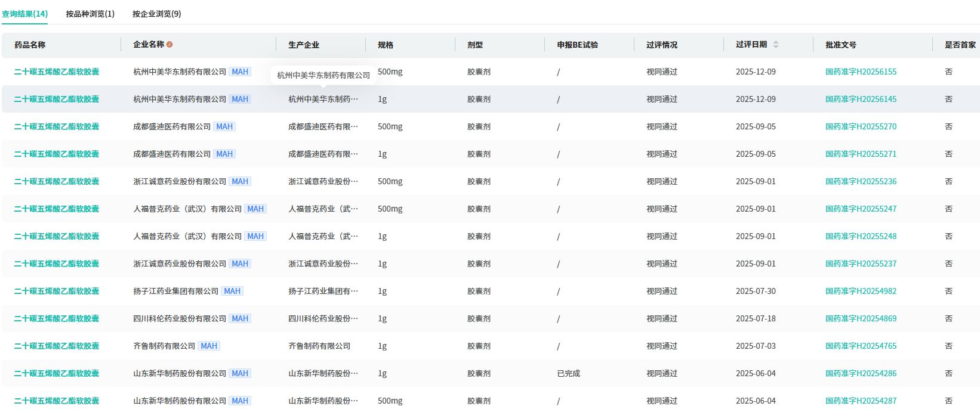
Task: Click the 申报BE试验 column header
Action: (577, 45)
